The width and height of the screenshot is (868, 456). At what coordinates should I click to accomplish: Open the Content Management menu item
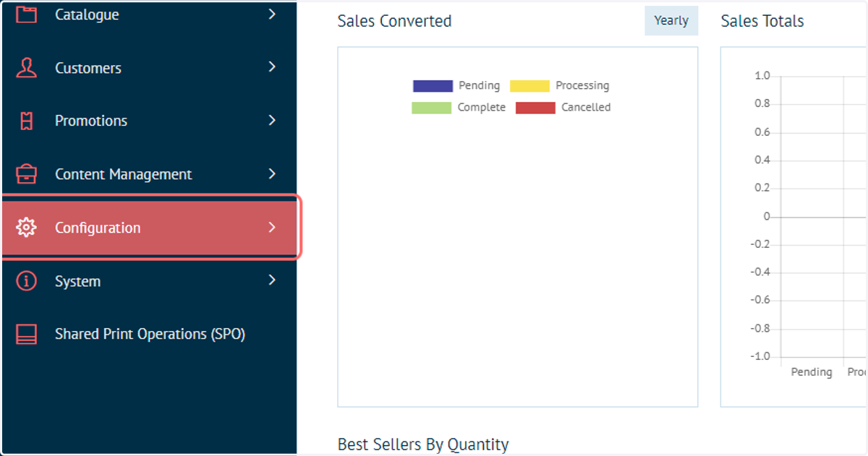148,174
